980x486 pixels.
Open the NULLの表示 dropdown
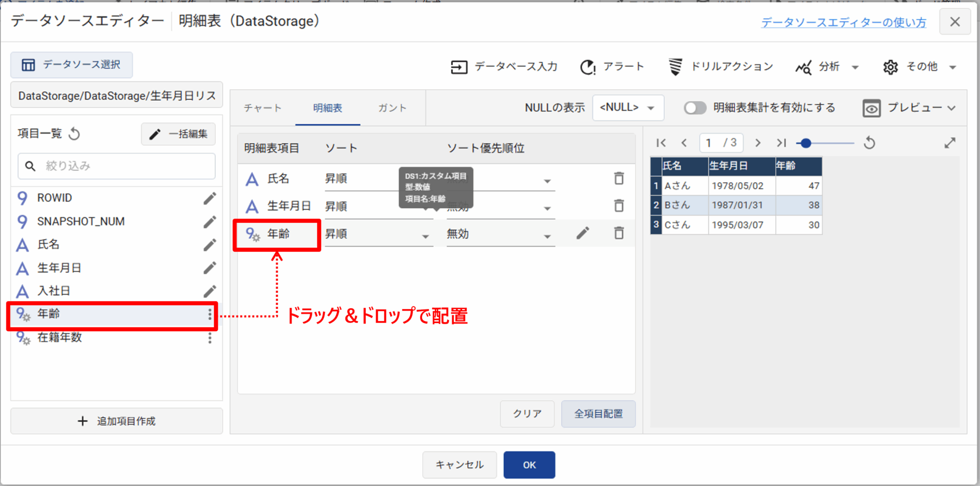627,108
